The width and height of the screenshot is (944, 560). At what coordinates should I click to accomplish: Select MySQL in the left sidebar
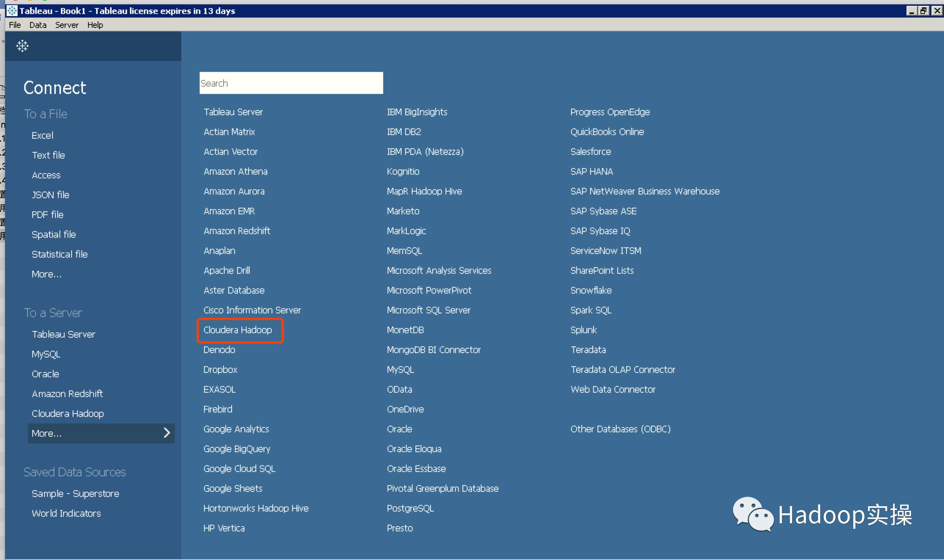point(46,354)
